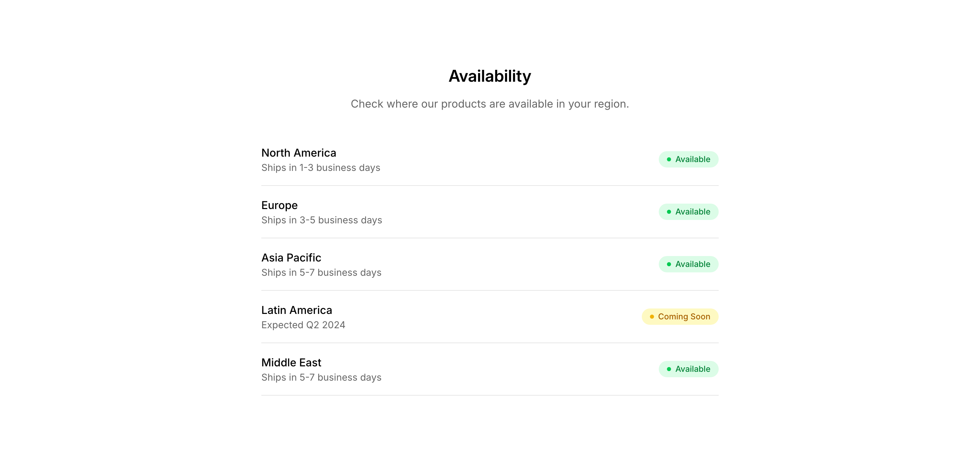980x461 pixels.
Task: Click the North America Available badge
Action: pyautogui.click(x=688, y=159)
